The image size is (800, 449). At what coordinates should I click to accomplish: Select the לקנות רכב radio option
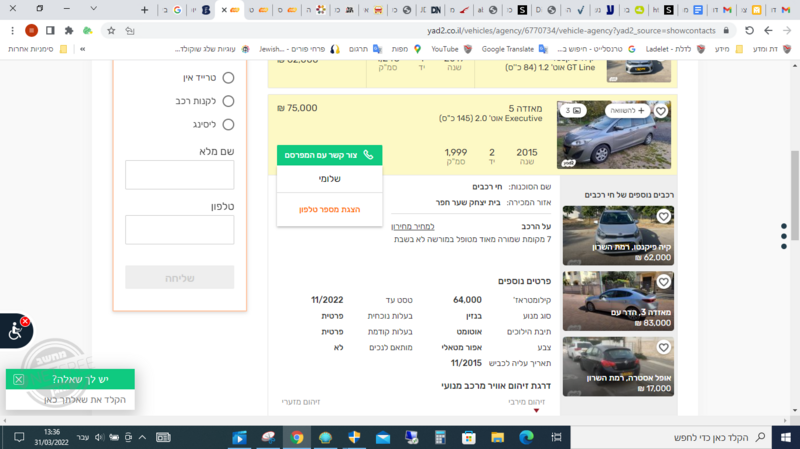(228, 101)
